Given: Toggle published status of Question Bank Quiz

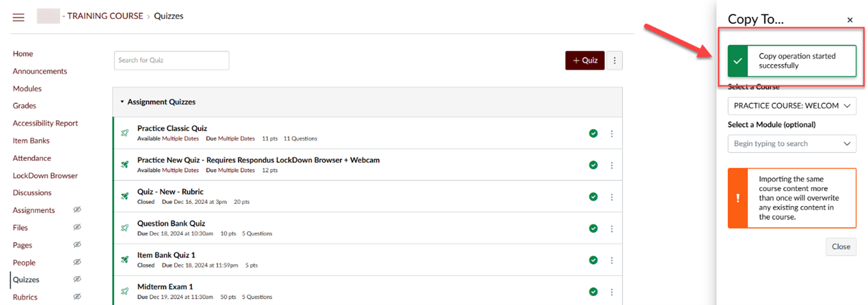Looking at the screenshot, I should coord(593,229).
